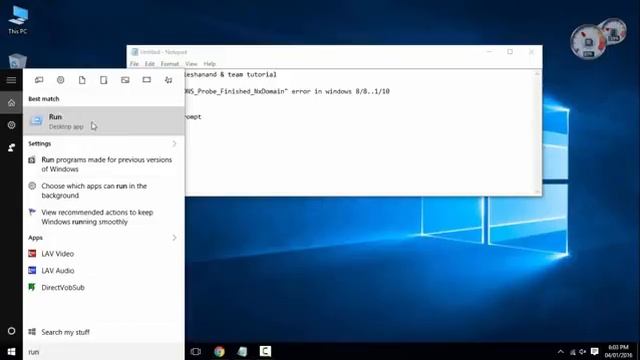640x360 pixels.
Task: Open the white C app on taskbar
Action: 265,351
